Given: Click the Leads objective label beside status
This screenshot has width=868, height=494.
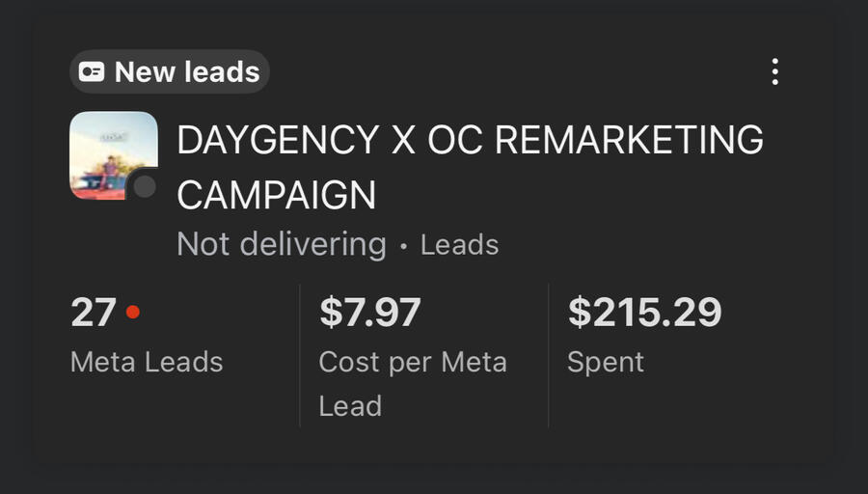Looking at the screenshot, I should click(x=460, y=245).
